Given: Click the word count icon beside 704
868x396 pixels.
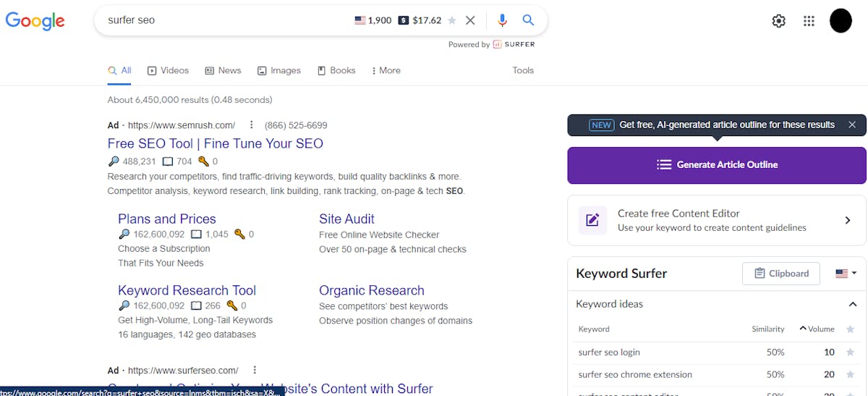Looking at the screenshot, I should [168, 161].
